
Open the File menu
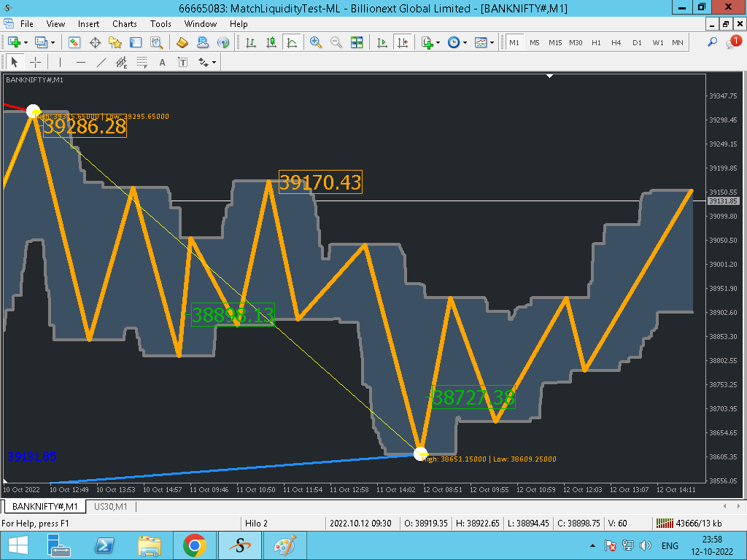coord(27,24)
